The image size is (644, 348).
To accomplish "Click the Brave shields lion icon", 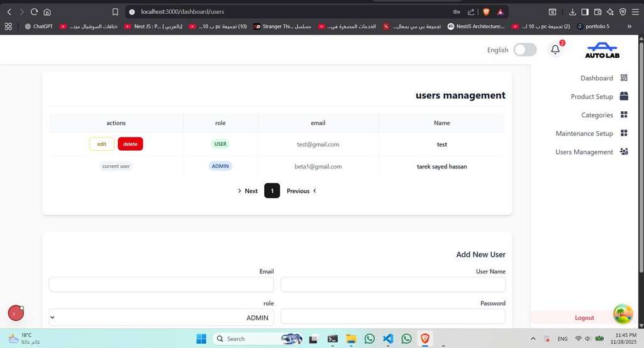I will click(x=486, y=12).
